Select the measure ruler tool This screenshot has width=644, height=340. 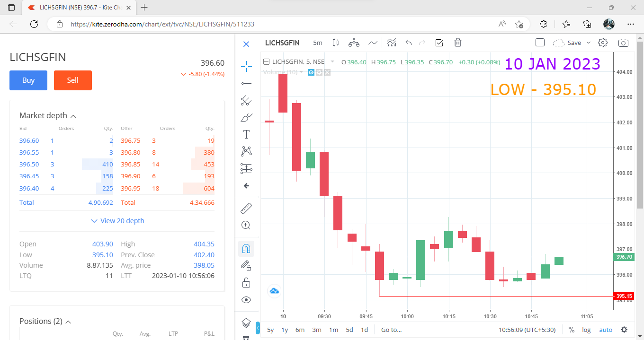coord(246,208)
